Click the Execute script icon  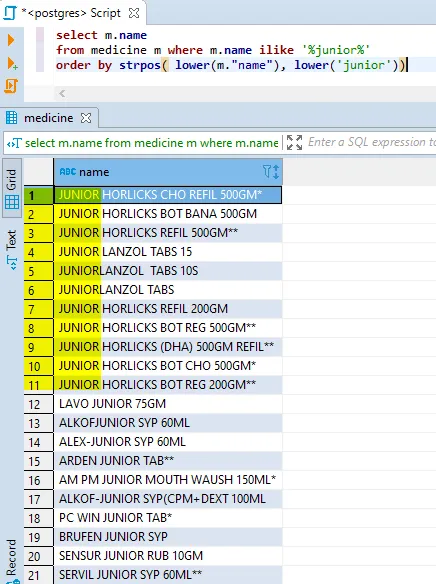pyautogui.click(x=11, y=86)
